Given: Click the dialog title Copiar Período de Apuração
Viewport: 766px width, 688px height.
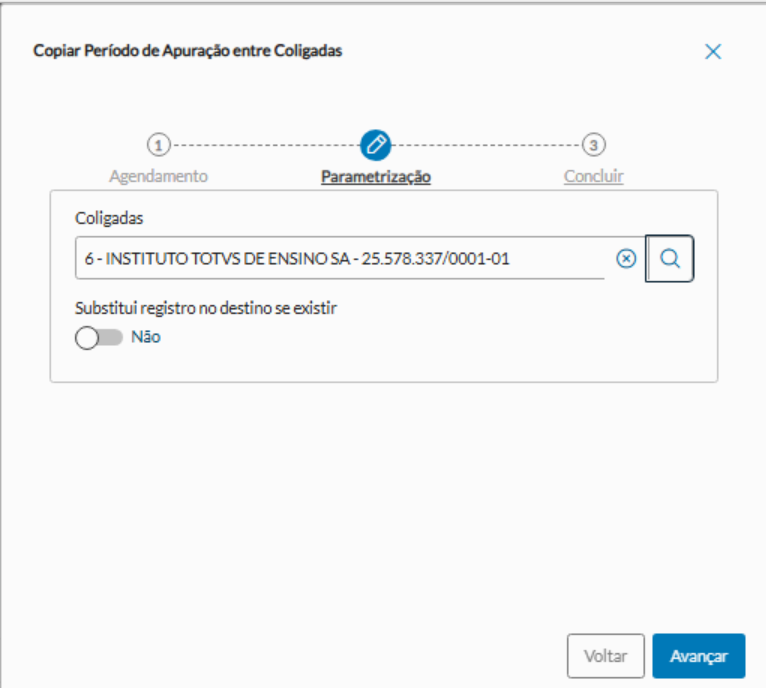Looking at the screenshot, I should pyautogui.click(x=188, y=51).
